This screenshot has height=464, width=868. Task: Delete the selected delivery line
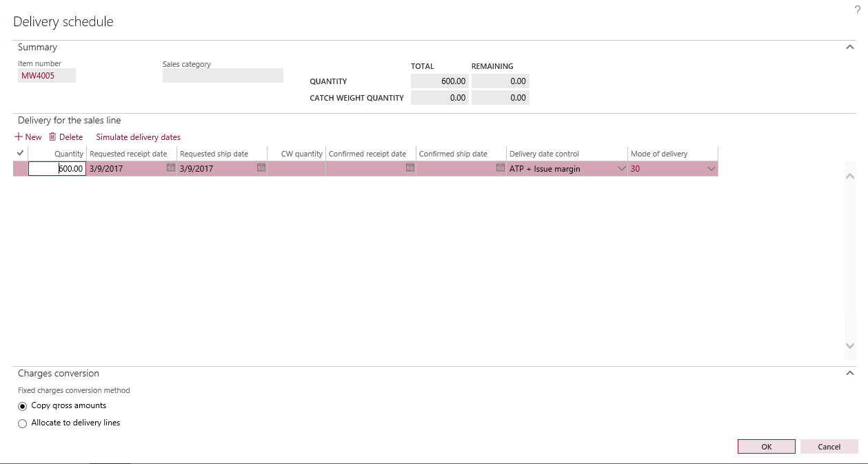tap(65, 137)
